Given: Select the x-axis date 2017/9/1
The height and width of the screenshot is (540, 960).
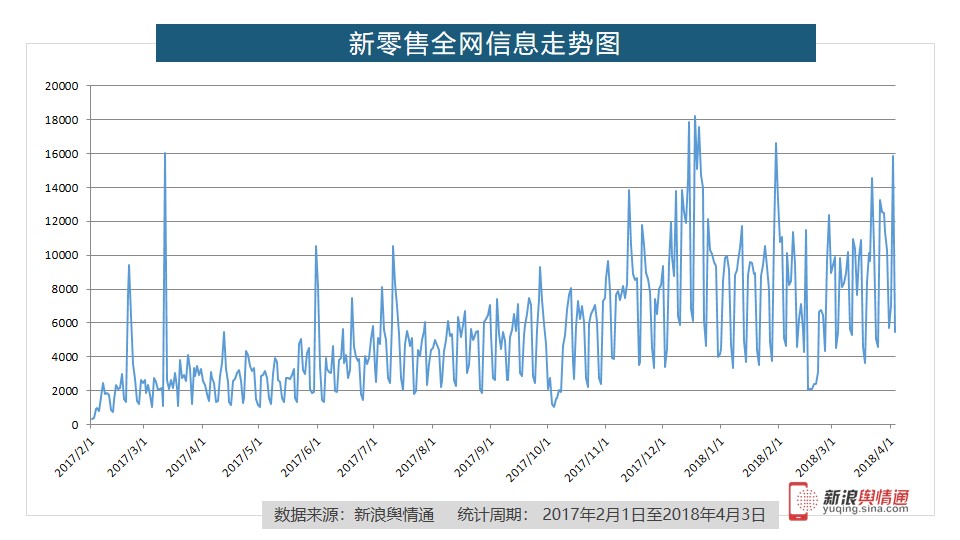Looking at the screenshot, I should point(473,457).
